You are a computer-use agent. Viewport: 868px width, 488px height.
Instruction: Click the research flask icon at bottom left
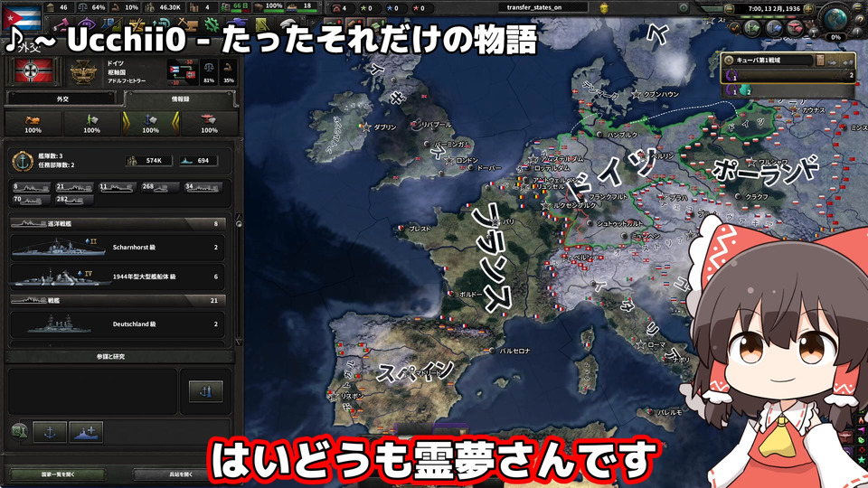coord(19,431)
